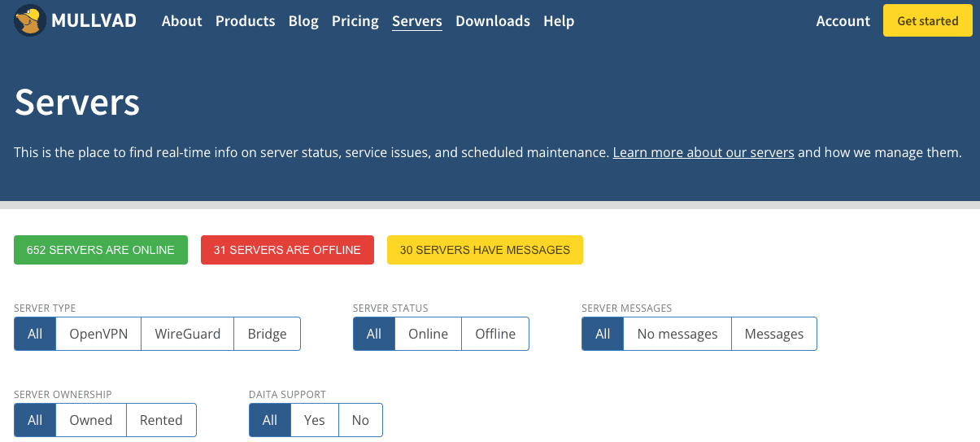Click the red 31 servers offline badge
Screen dimensions: 980x442
(x=287, y=250)
